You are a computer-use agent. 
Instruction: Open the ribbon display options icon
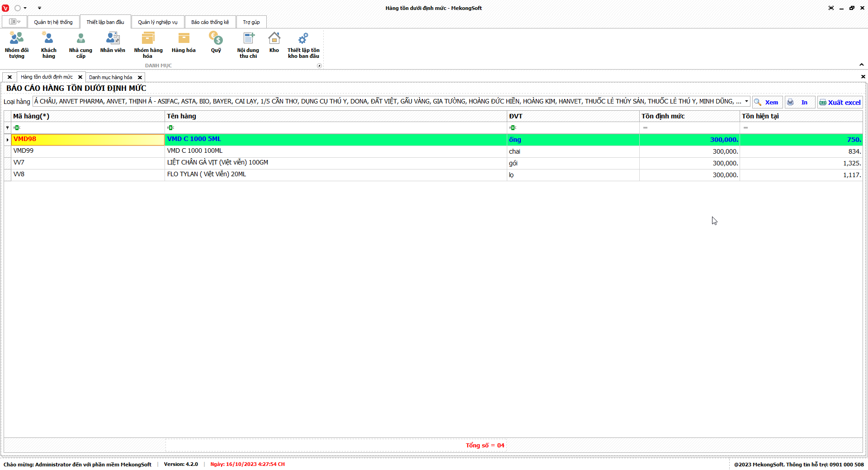point(831,8)
